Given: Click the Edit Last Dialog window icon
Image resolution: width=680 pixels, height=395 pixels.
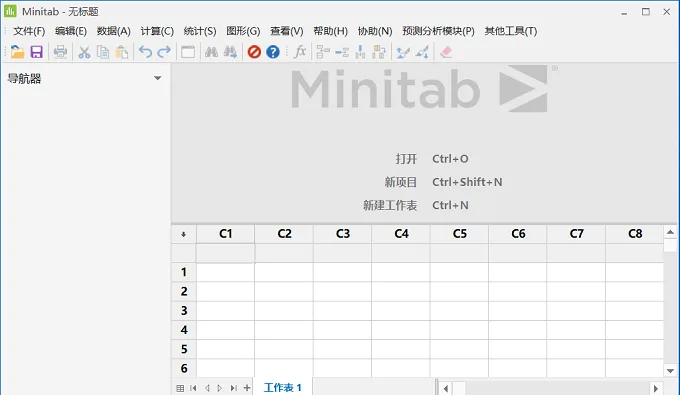Looking at the screenshot, I should (188, 52).
